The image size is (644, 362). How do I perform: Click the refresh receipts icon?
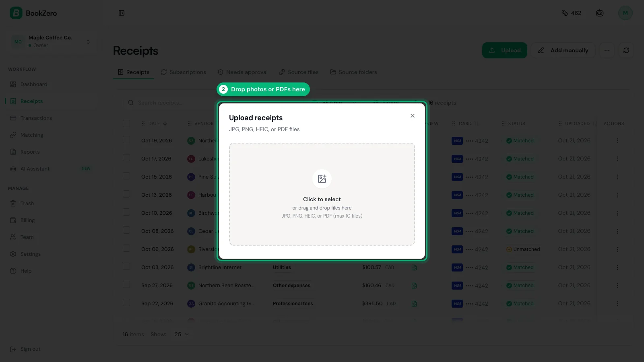[x=626, y=50]
